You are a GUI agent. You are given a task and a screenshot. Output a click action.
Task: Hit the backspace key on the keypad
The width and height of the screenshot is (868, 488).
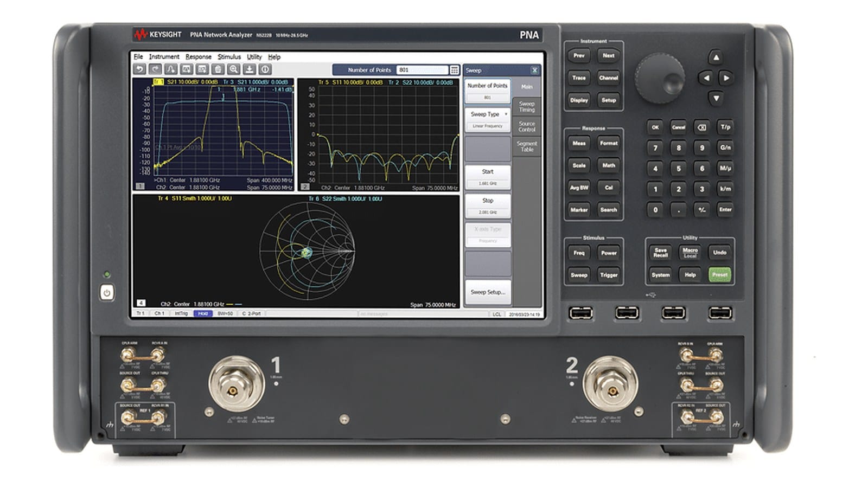click(701, 127)
